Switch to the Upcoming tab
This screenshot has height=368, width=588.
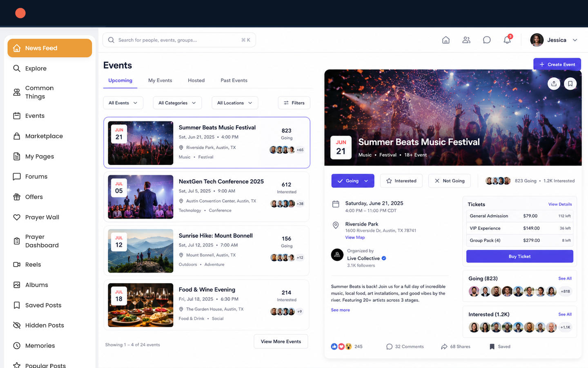[x=120, y=81]
